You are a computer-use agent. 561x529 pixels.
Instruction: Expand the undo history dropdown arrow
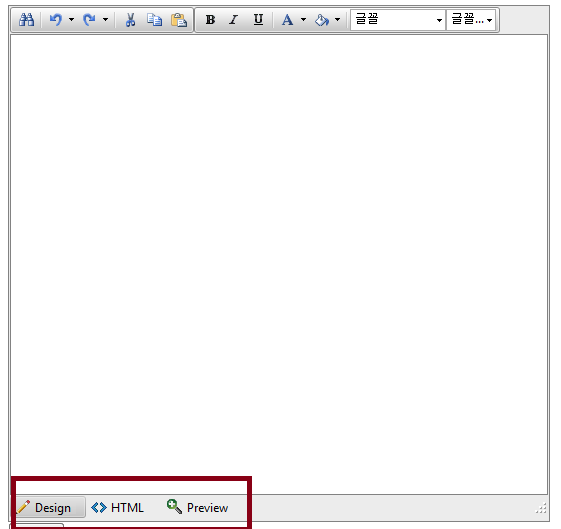[71, 20]
